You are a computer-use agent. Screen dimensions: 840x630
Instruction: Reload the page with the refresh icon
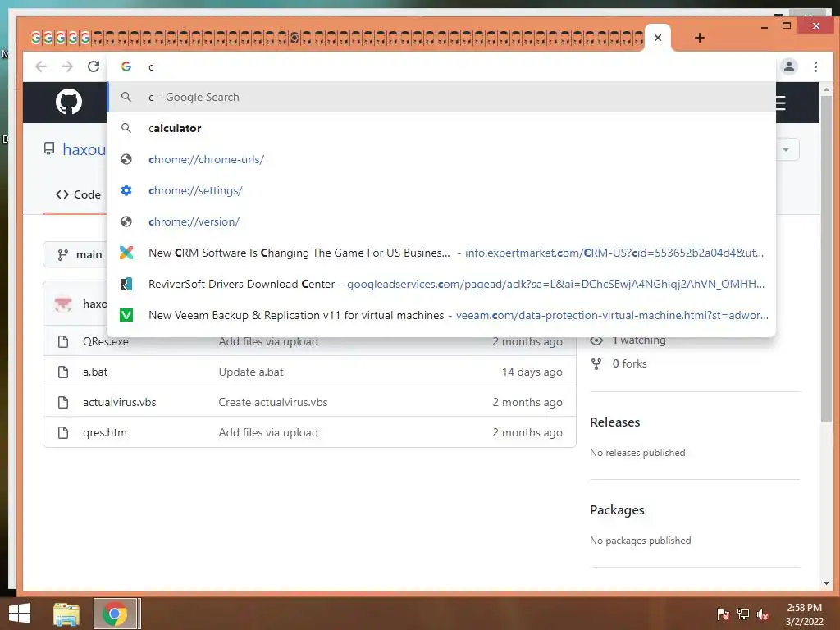(94, 66)
